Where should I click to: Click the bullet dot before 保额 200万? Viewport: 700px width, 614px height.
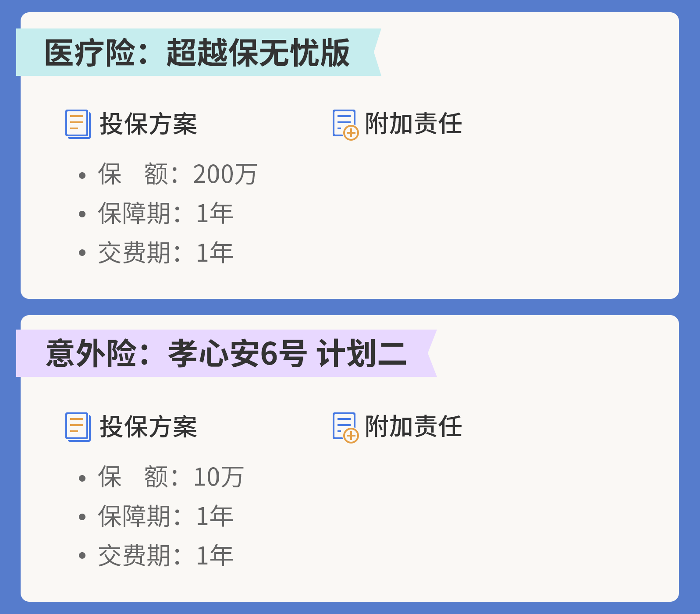click(82, 176)
